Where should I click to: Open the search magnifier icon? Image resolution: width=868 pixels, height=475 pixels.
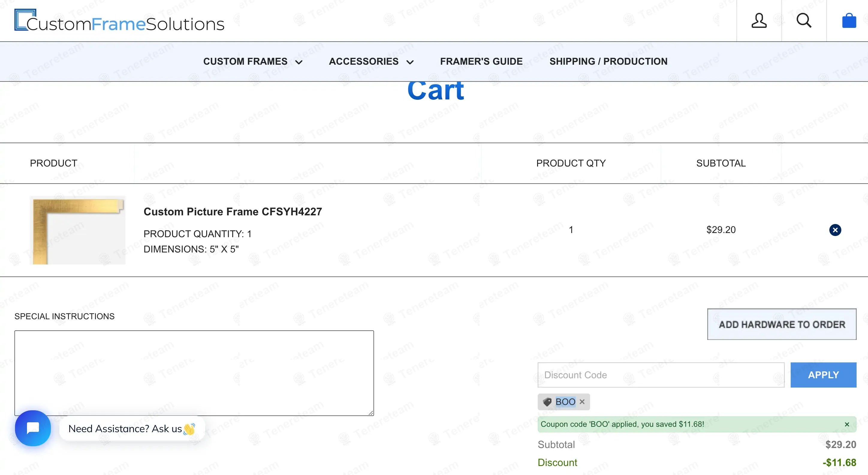(x=804, y=21)
